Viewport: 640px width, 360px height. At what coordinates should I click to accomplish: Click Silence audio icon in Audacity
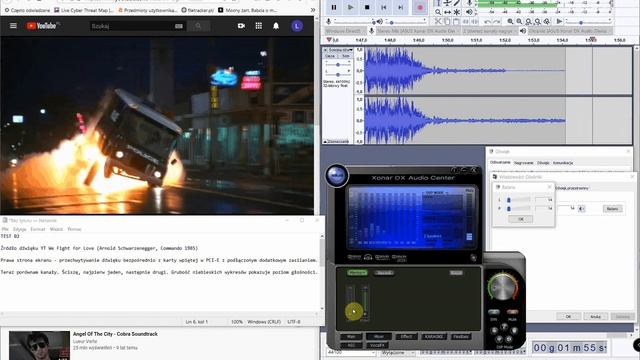tap(475, 21)
